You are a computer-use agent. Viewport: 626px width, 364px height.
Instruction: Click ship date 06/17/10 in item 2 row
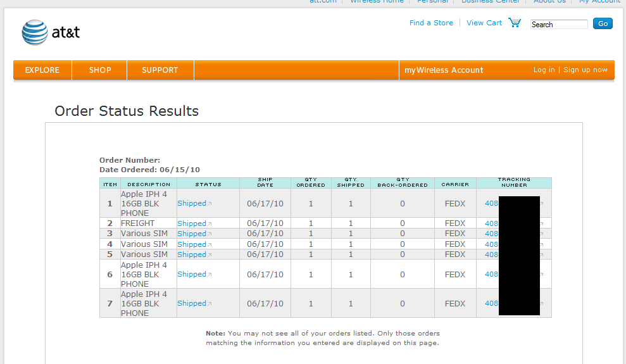(x=265, y=223)
